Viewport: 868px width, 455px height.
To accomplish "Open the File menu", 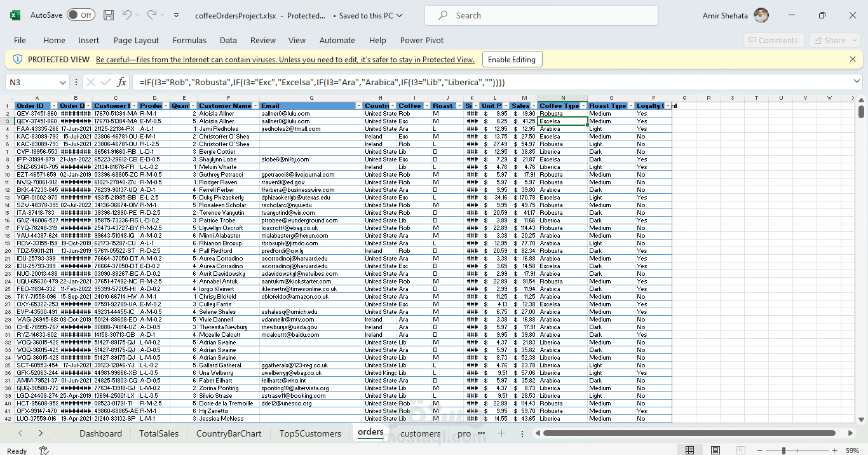I will 20,40.
